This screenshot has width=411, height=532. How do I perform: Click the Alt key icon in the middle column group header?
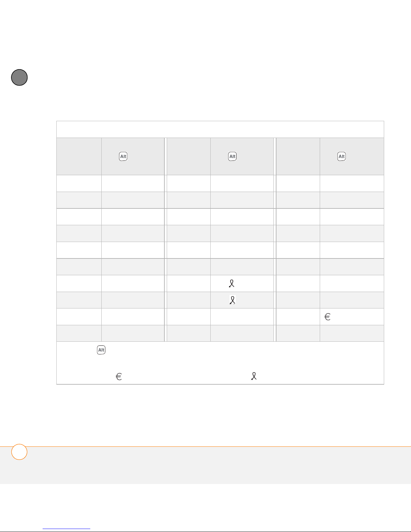pos(232,156)
